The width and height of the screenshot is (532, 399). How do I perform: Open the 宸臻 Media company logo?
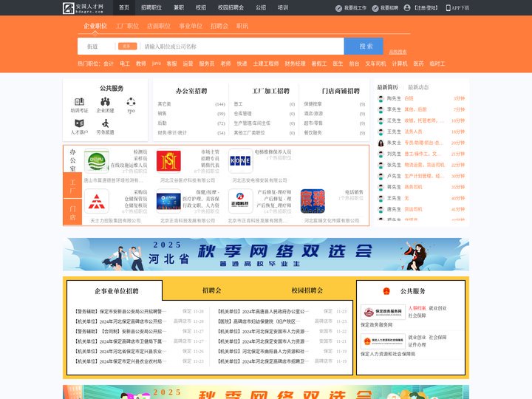[313, 201]
